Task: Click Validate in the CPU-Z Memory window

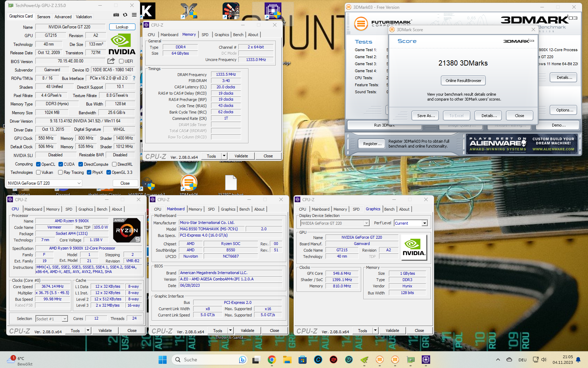Action: pos(241,156)
